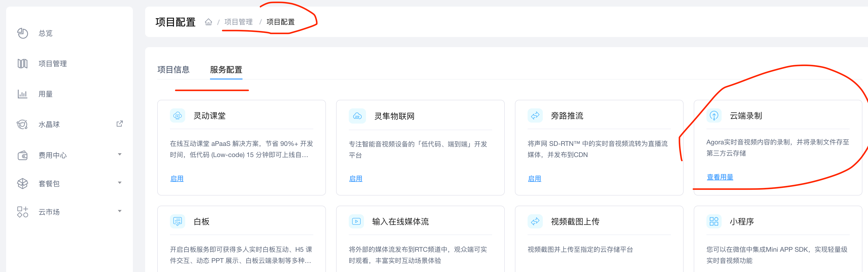Click 启用 link under 旁路推流
868x272 pixels.
(x=534, y=179)
